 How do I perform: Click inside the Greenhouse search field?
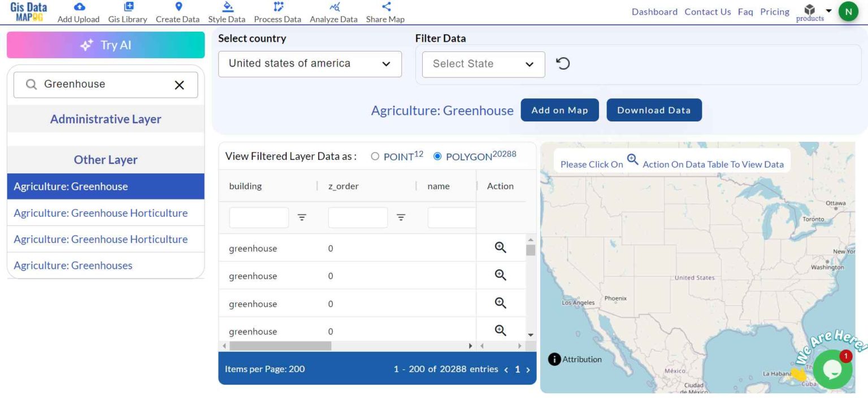(102, 84)
